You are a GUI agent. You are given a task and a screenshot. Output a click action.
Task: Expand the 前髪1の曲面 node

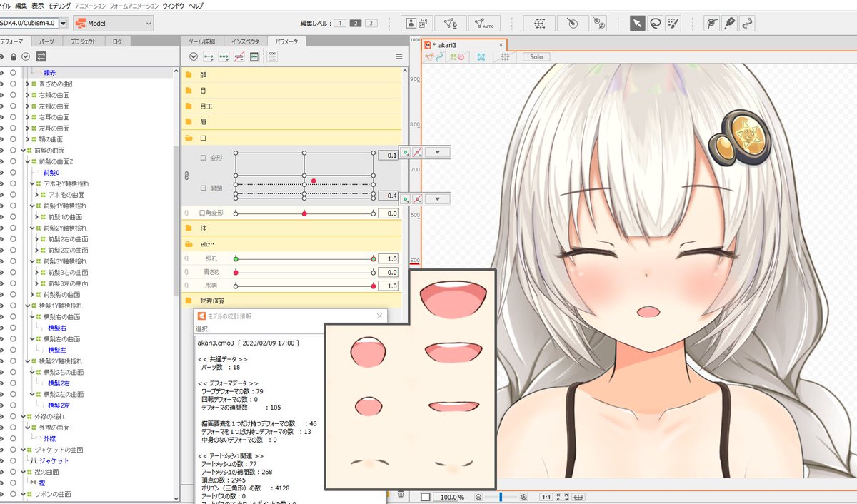tap(36, 217)
